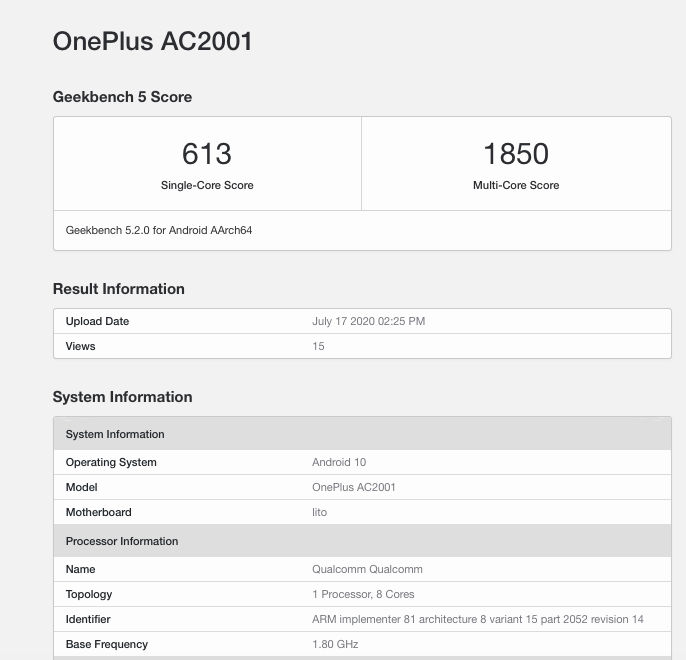Select the 1850 multi-core score number

[x=516, y=154]
